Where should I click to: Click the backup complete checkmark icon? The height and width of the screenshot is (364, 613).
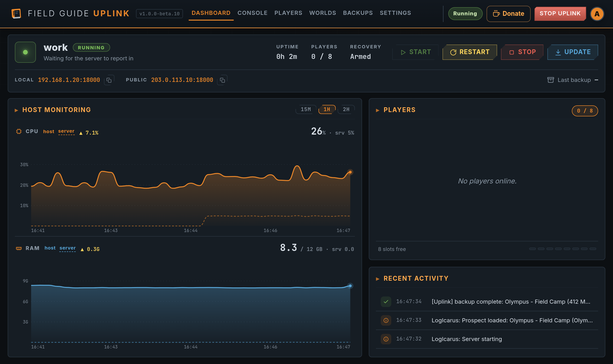coord(386,302)
